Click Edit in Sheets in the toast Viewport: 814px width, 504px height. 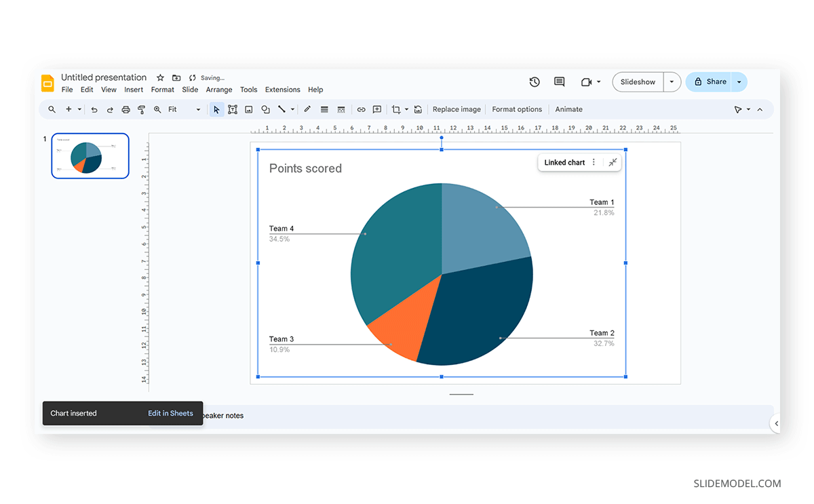170,413
